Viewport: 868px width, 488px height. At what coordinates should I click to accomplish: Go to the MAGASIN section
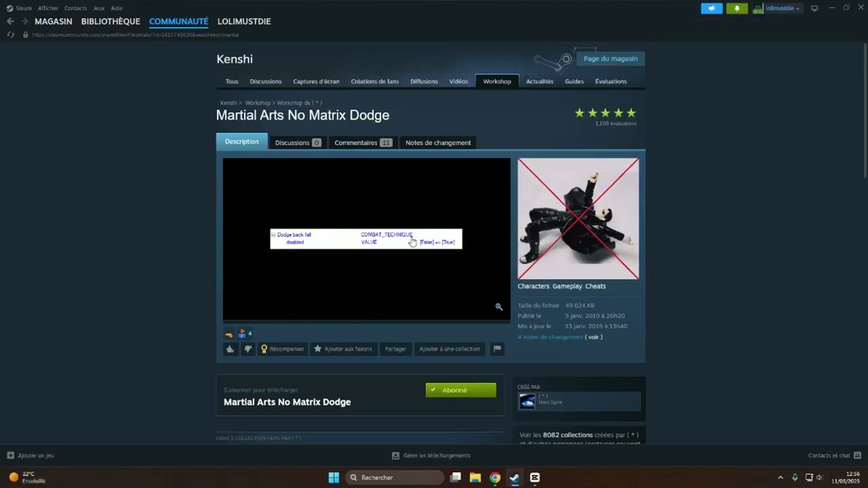54,22
